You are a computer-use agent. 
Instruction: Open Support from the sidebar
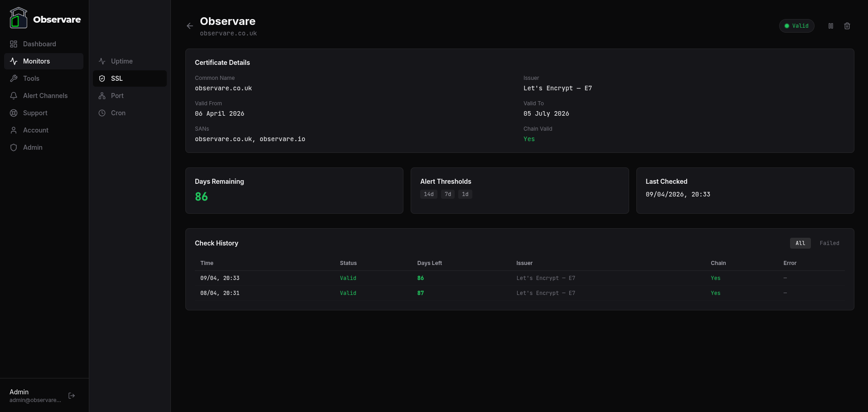pos(35,113)
